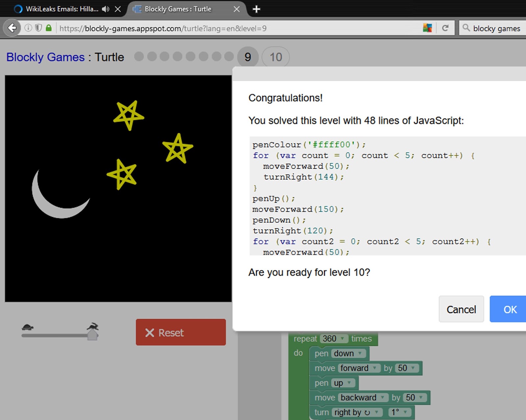This screenshot has width=526, height=420.
Task: Click the 'Congratulations!' heading text
Action: (285, 98)
